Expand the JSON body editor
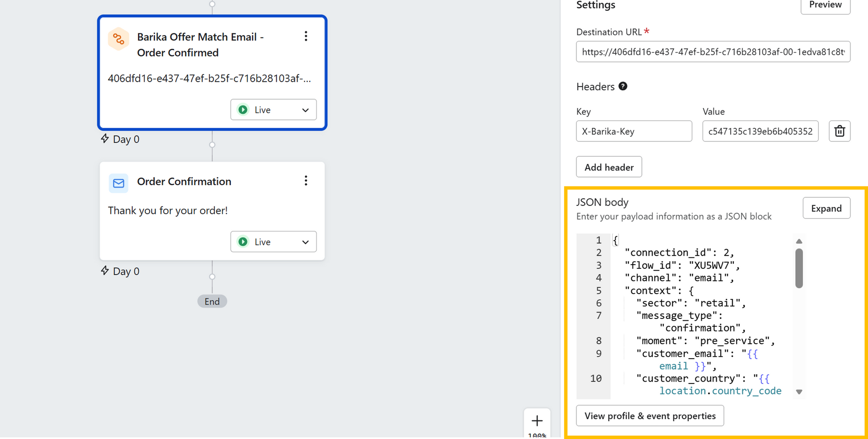The image size is (868, 439). point(826,208)
